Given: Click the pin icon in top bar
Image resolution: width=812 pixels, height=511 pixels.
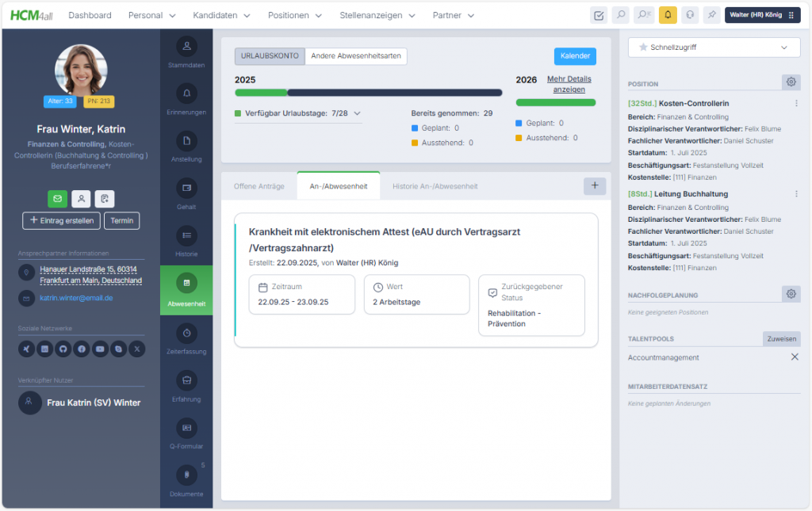Looking at the screenshot, I should coord(713,15).
